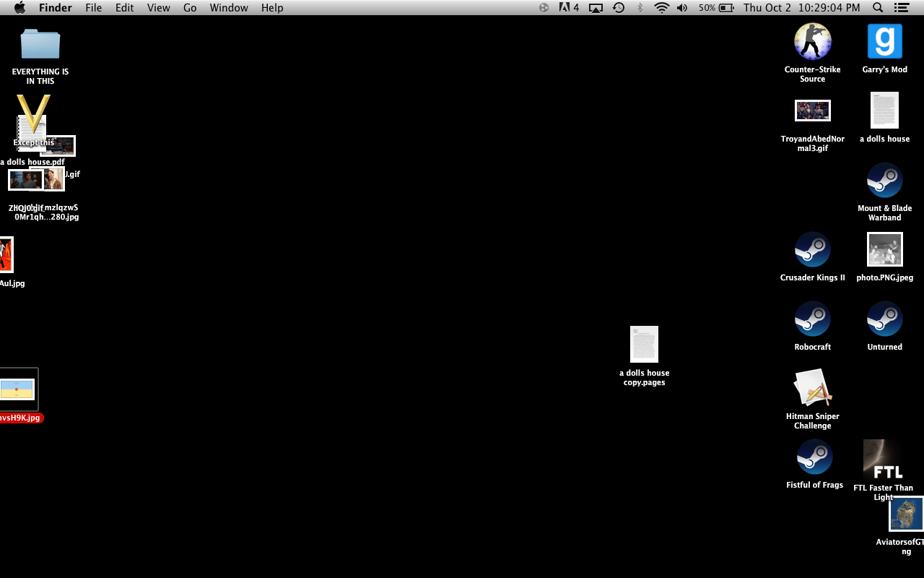Select the Hitman Sniper Challenge icon

(x=813, y=388)
